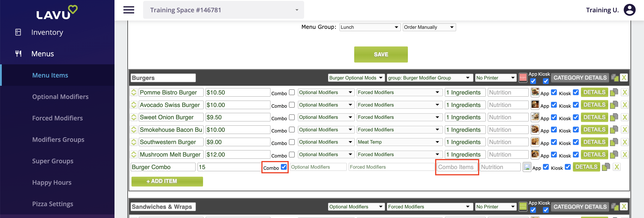
Task: Open the Training U. user profile icon
Action: 629,10
